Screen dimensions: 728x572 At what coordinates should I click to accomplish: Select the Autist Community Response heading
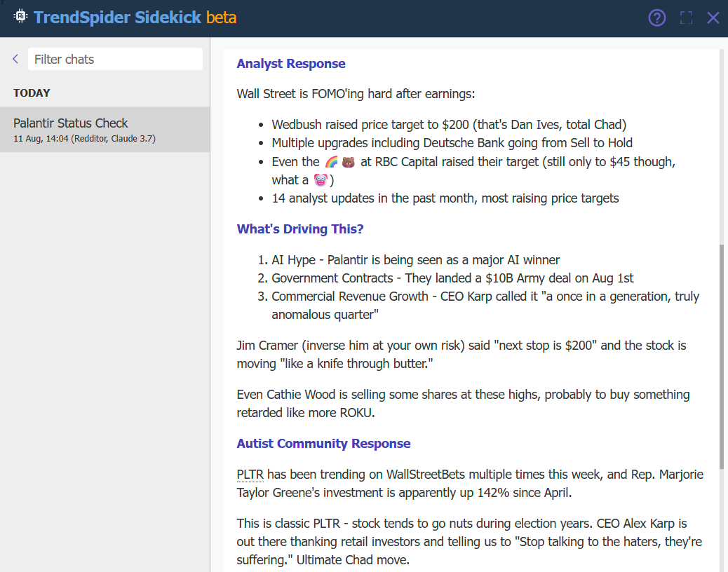point(323,444)
